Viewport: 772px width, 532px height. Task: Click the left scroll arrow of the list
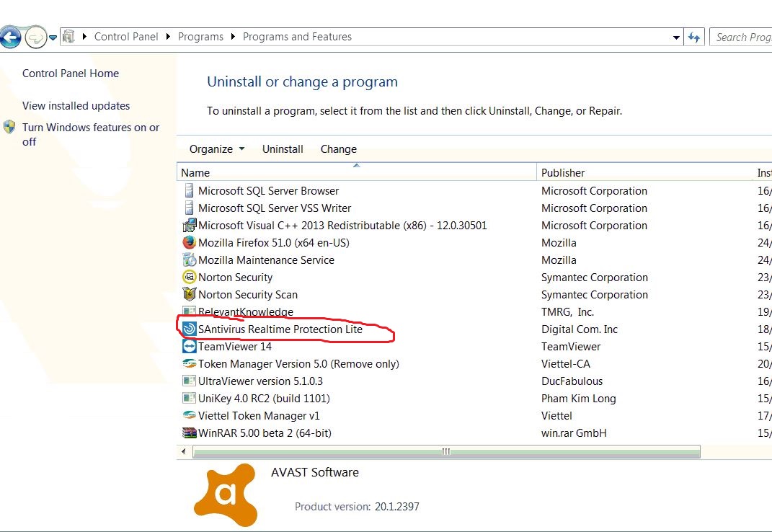click(184, 451)
